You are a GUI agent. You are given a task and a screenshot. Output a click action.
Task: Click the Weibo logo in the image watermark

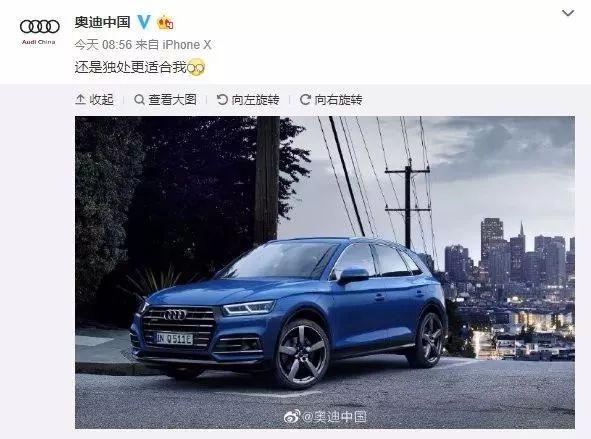click(292, 416)
